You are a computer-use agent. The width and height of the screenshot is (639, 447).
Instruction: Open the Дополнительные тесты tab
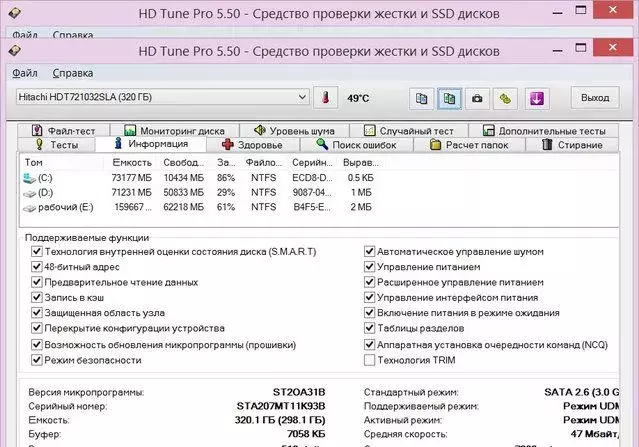pyautogui.click(x=544, y=131)
